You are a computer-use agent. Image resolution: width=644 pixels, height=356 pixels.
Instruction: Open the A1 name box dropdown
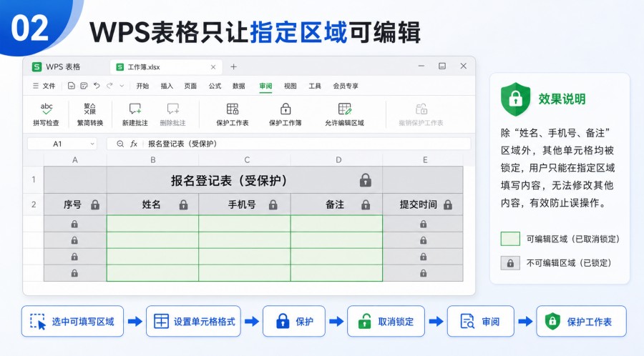(92, 144)
